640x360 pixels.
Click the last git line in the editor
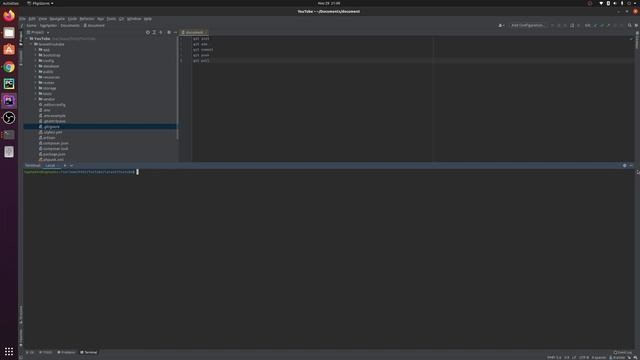(x=201, y=61)
